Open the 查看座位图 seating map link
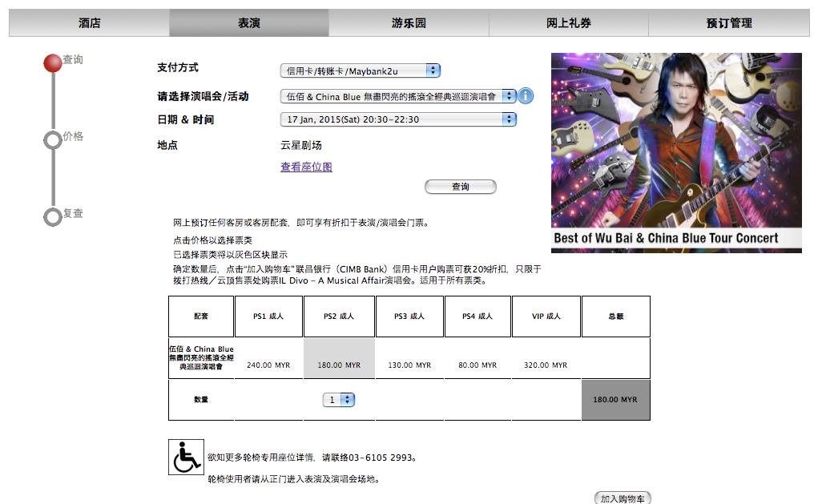Viewport: 822px width, 504px height. (306, 167)
